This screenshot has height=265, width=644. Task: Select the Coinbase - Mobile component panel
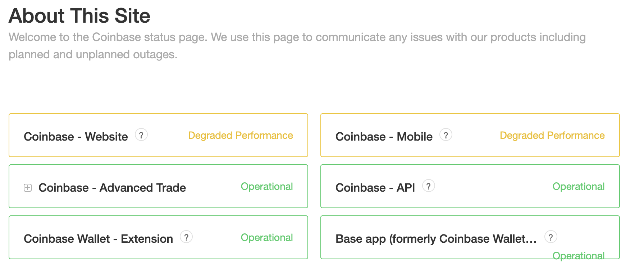coord(470,135)
